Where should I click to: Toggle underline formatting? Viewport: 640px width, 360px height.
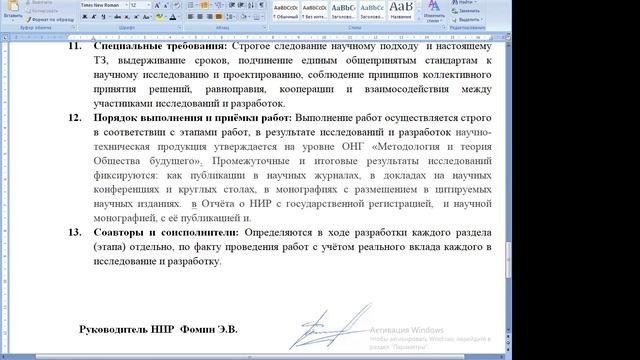click(x=103, y=17)
